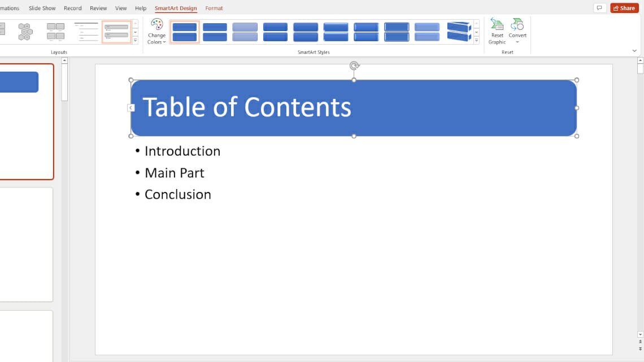The image size is (644, 362).
Task: Open the Comments pane icon
Action: [599, 8]
